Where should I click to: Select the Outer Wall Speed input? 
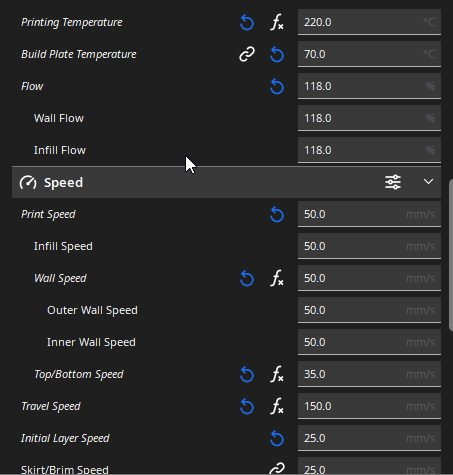[369, 310]
